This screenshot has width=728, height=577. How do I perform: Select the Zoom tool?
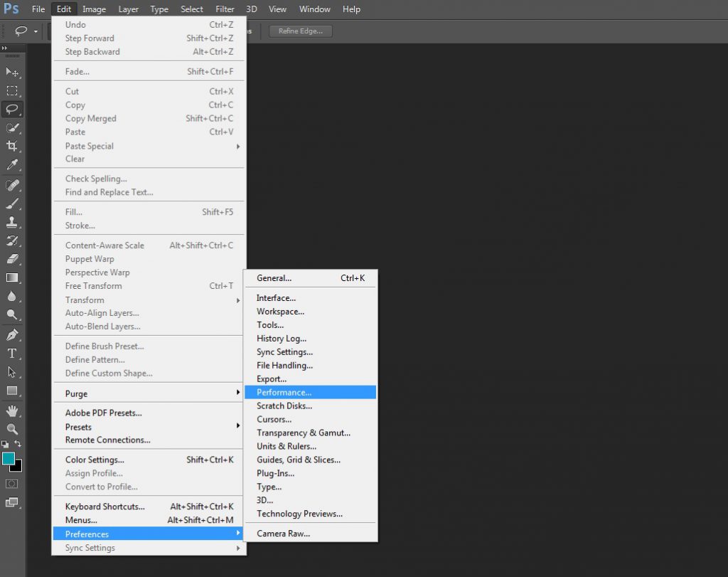tap(12, 429)
